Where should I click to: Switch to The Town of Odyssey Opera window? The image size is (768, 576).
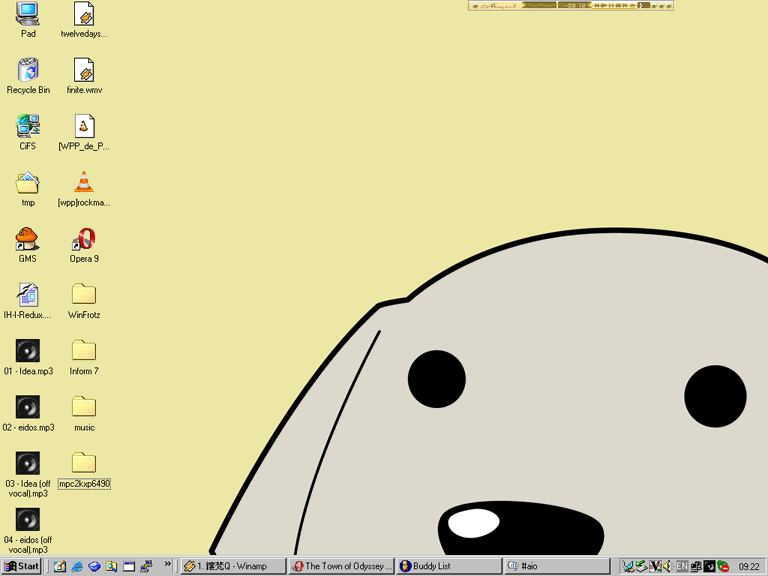[x=341, y=566]
